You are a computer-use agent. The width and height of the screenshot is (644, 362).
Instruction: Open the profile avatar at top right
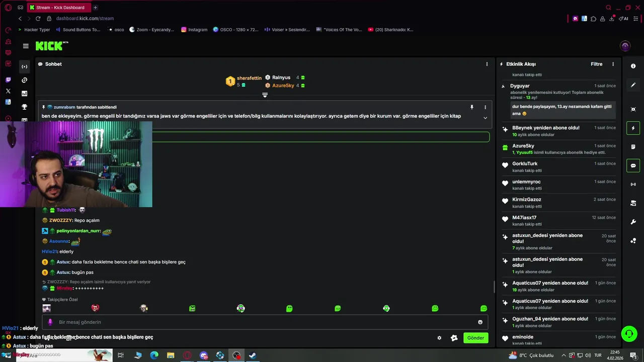tap(625, 46)
